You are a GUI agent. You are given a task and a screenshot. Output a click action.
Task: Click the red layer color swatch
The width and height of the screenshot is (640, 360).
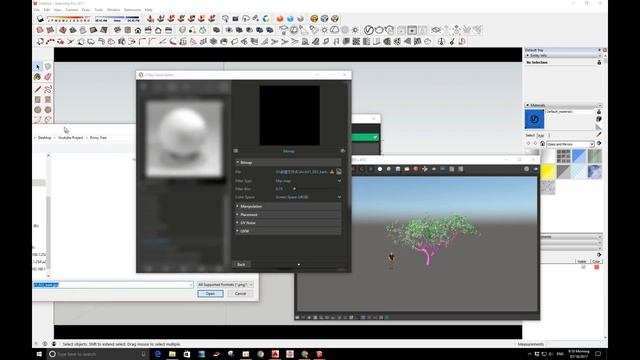pos(596,267)
